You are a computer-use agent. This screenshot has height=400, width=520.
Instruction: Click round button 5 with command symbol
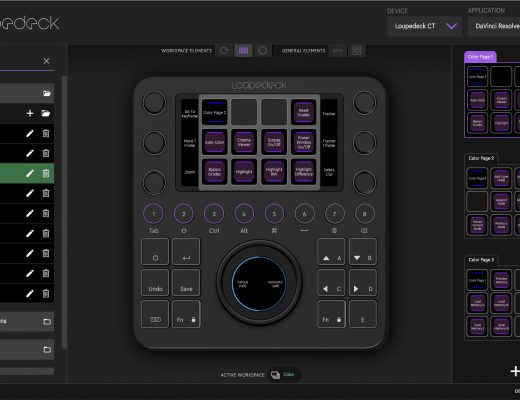pos(274,214)
